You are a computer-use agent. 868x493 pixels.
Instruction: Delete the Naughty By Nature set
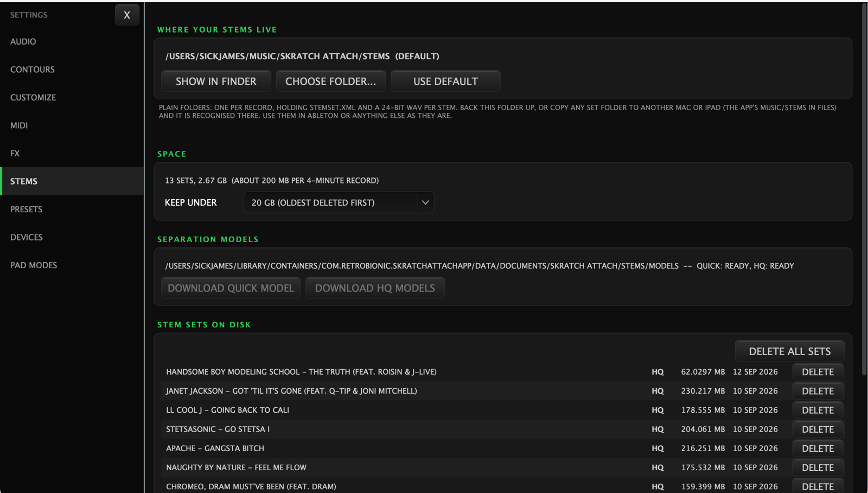[818, 467]
